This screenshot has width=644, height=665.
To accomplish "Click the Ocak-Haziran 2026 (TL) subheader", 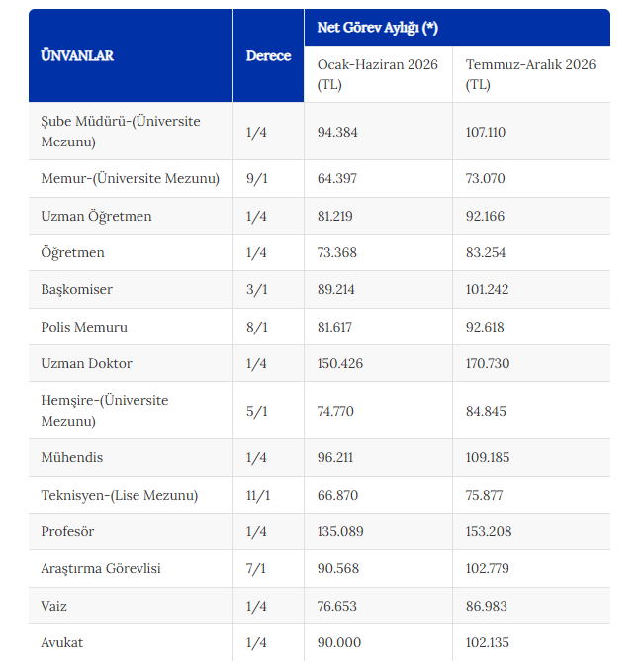I will tap(377, 74).
